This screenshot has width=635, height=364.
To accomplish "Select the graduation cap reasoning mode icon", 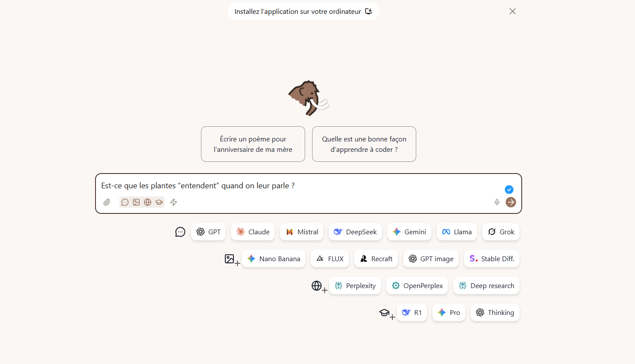I will [x=159, y=202].
